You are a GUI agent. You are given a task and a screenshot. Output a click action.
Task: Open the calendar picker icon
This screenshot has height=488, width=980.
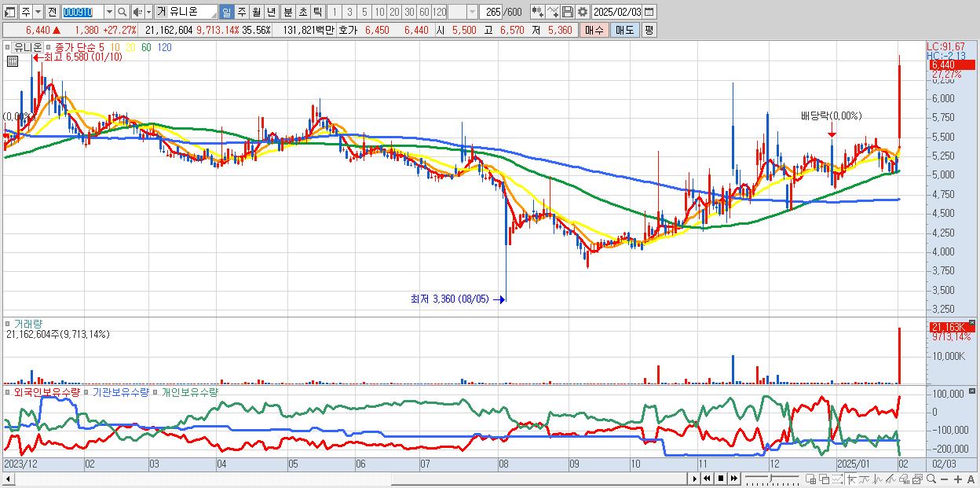[x=649, y=12]
